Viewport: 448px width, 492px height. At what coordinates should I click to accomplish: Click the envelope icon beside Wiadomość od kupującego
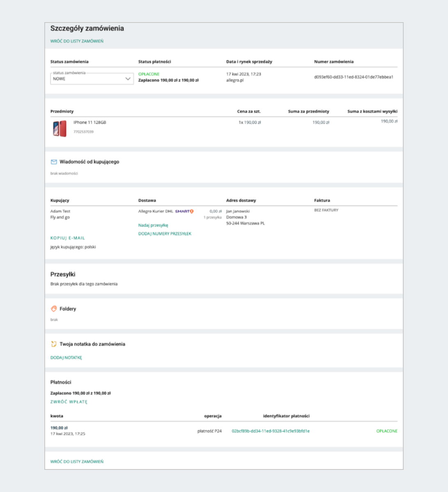coord(54,162)
